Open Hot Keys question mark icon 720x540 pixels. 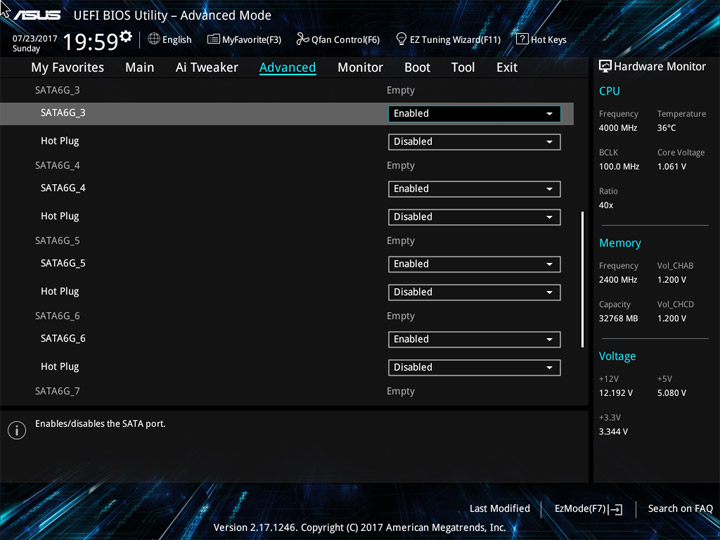[522, 39]
